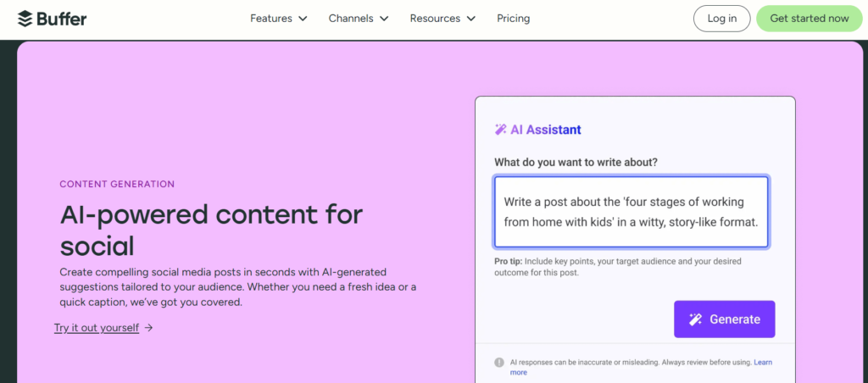Go to the Pricing page
The height and width of the screenshot is (383, 868).
(x=513, y=19)
